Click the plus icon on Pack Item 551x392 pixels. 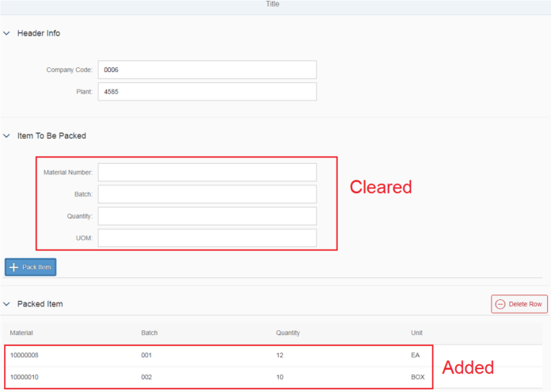[13, 267]
